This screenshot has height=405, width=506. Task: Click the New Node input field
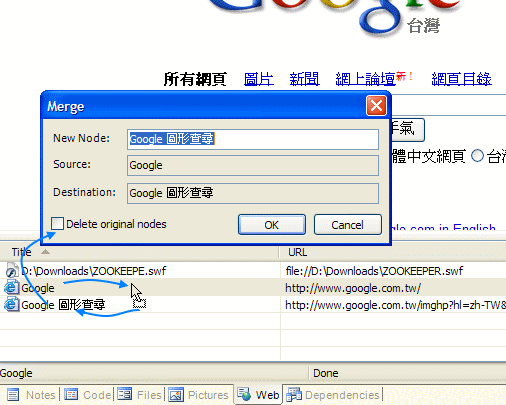coord(253,139)
